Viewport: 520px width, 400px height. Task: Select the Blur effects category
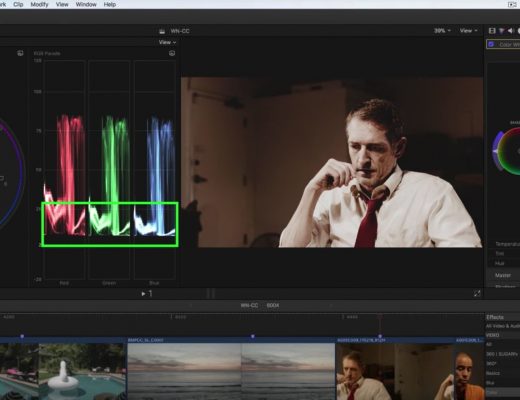[x=490, y=383]
